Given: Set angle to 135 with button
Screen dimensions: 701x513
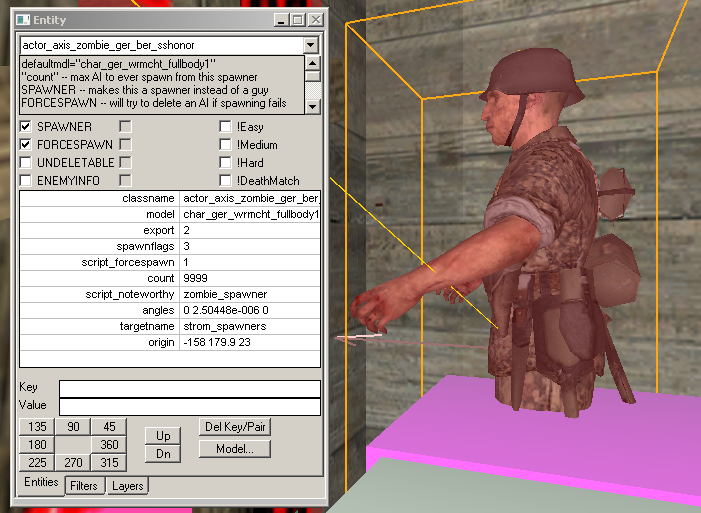Looking at the screenshot, I should [37, 427].
